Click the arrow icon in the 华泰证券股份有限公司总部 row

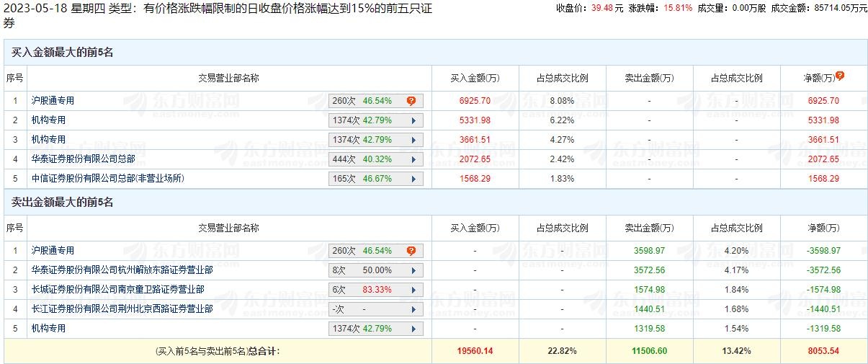click(x=413, y=159)
